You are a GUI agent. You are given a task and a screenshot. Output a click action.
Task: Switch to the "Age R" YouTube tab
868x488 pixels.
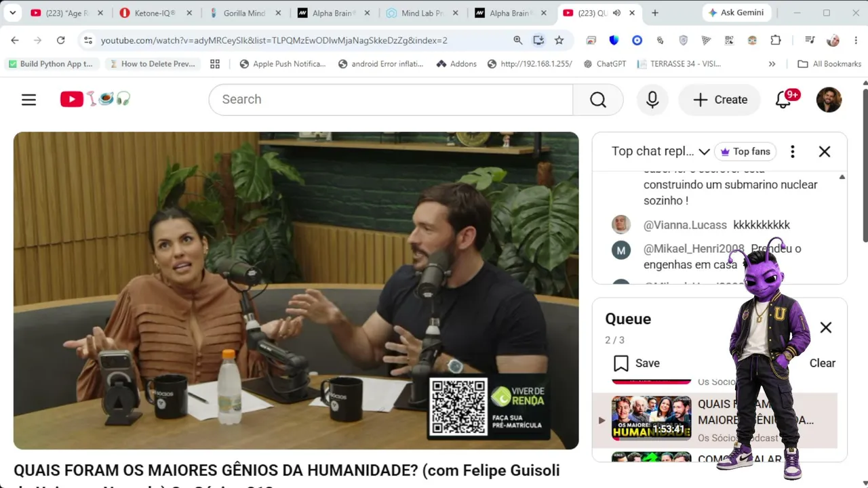pyautogui.click(x=66, y=13)
